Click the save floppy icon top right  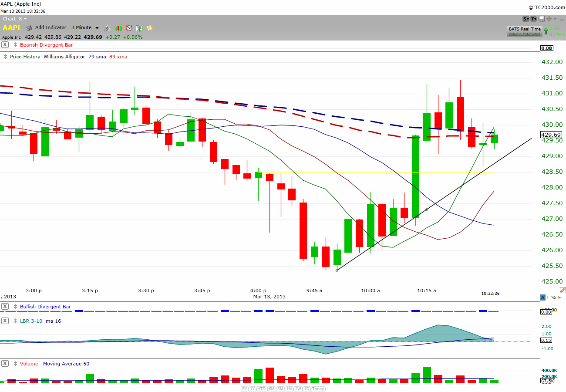click(x=542, y=19)
